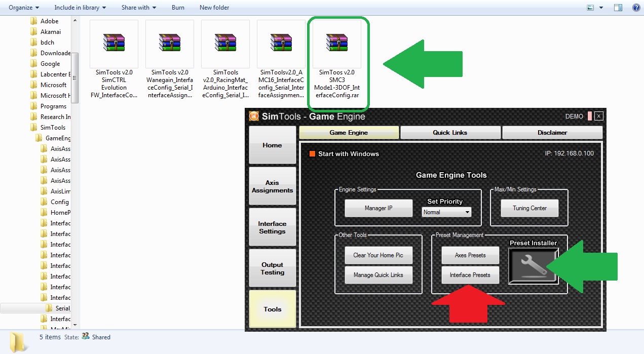The width and height of the screenshot is (644, 354).
Task: Open the Interface Settings section
Action: [x=272, y=227]
